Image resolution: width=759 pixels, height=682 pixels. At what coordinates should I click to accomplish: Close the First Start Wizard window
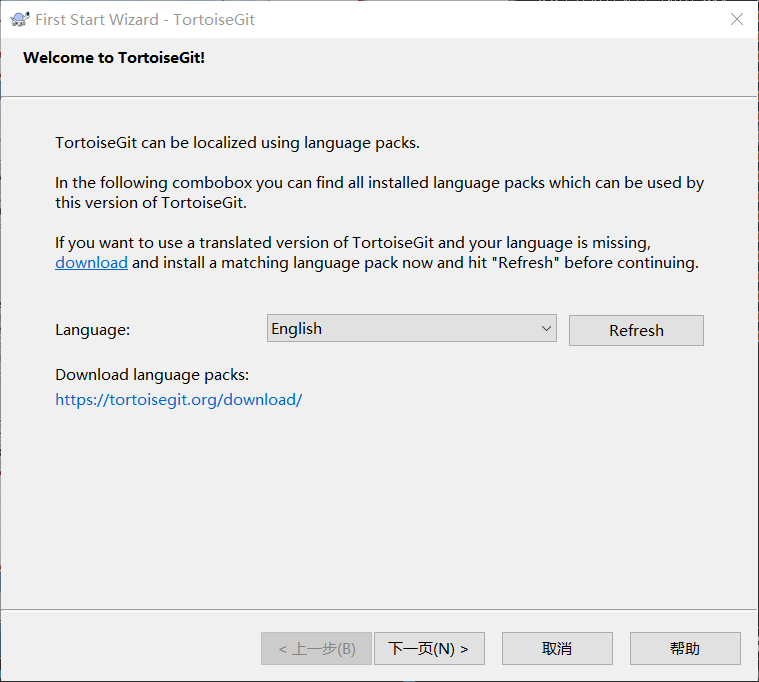click(x=737, y=19)
